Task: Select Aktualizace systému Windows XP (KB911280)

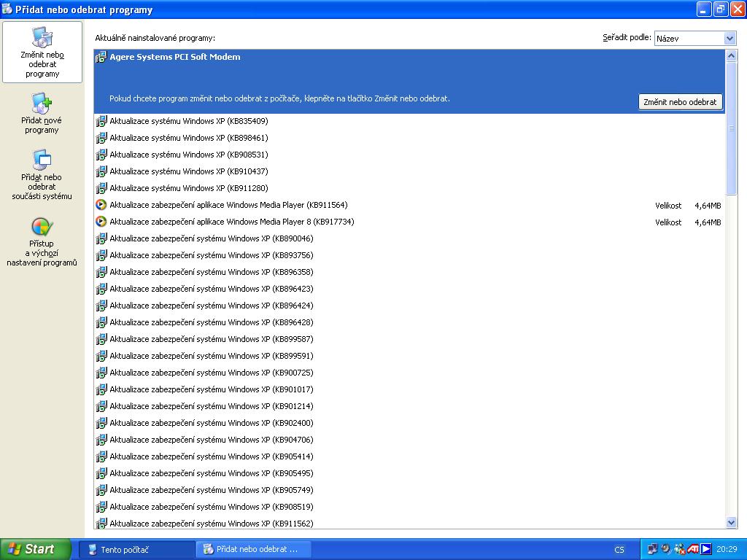Action: coord(409,188)
